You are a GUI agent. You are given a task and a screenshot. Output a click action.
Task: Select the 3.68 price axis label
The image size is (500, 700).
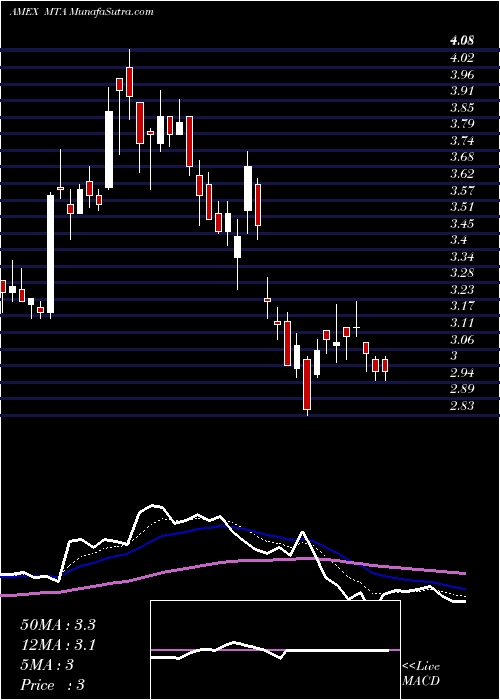tap(462, 158)
